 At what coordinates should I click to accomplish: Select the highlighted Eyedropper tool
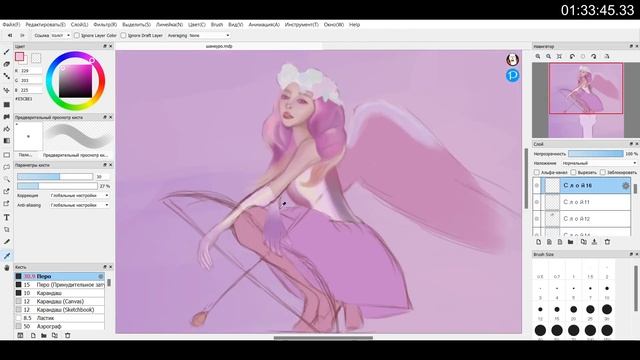(x=7, y=256)
